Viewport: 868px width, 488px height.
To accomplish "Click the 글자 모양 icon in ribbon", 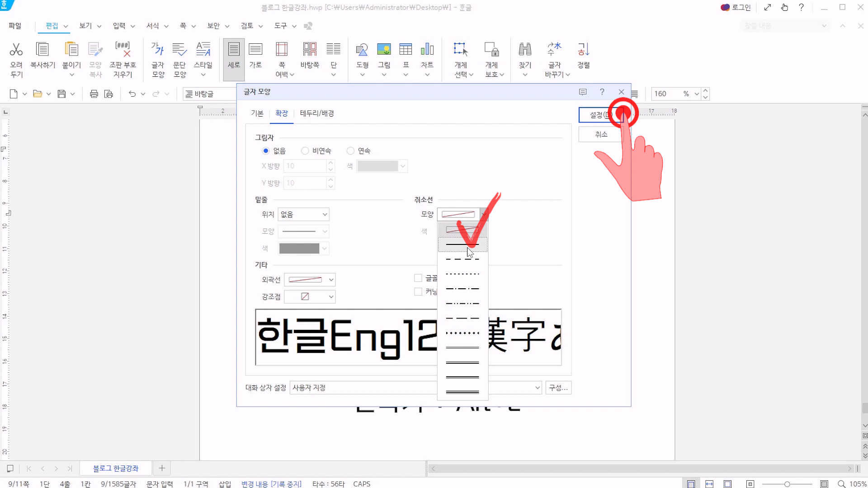I will (158, 50).
